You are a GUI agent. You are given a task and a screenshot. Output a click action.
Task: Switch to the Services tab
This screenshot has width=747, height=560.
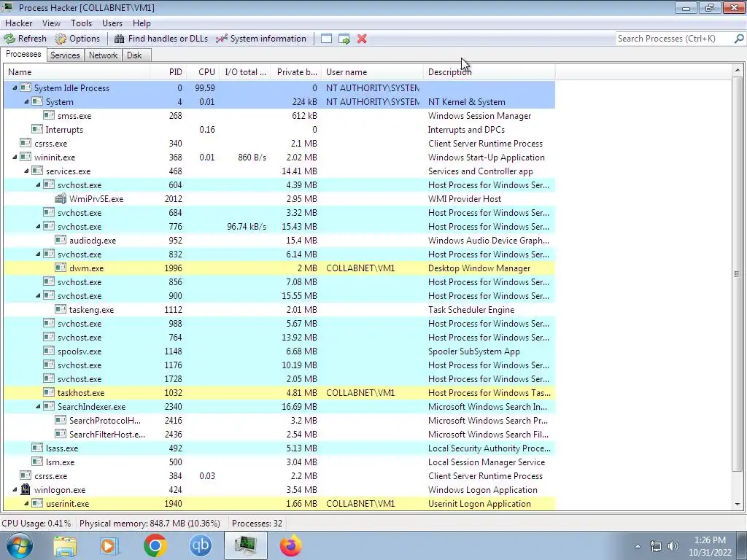click(65, 55)
